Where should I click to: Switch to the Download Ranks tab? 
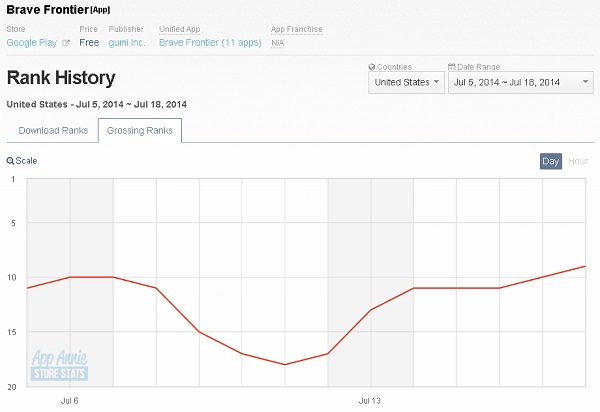coord(53,130)
